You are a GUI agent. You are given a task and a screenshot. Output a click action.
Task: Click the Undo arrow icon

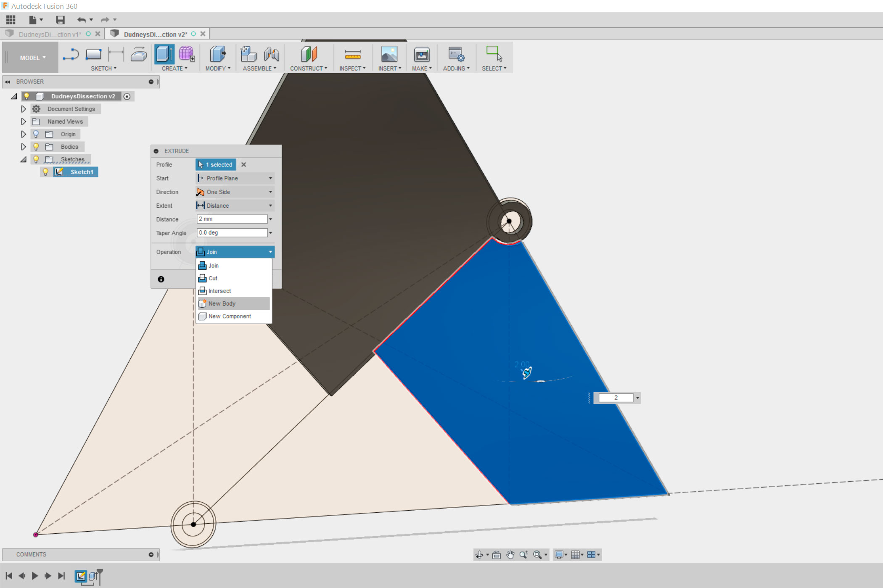coord(81,20)
